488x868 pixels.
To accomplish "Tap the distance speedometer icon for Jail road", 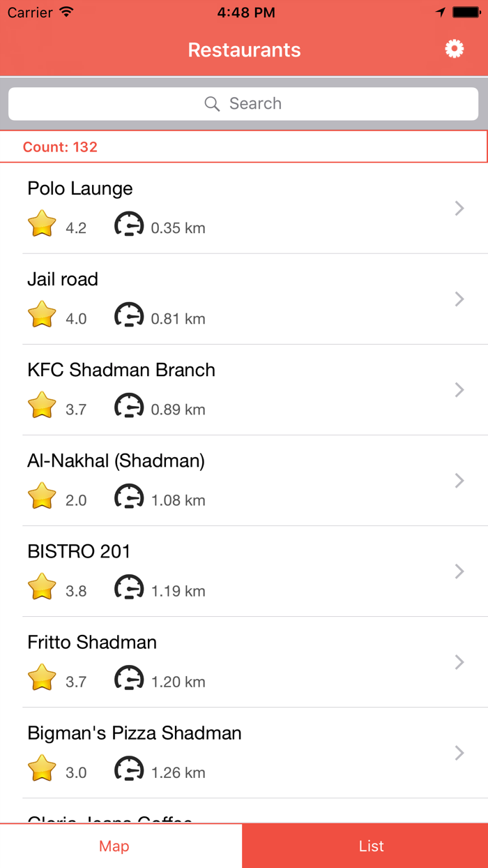I will (129, 314).
